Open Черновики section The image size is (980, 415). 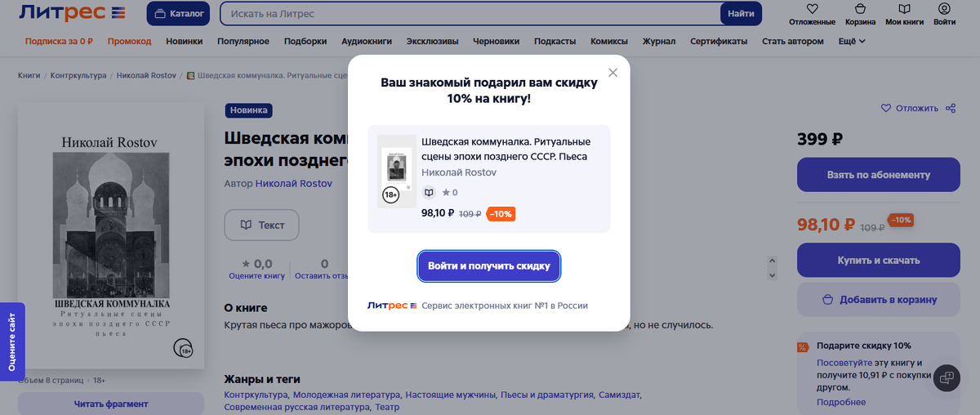coord(496,42)
